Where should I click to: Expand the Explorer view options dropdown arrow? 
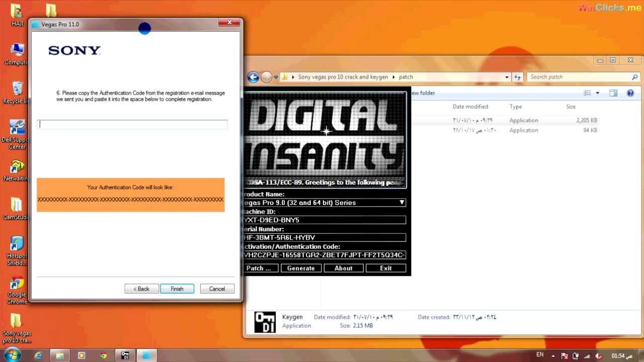click(598, 93)
